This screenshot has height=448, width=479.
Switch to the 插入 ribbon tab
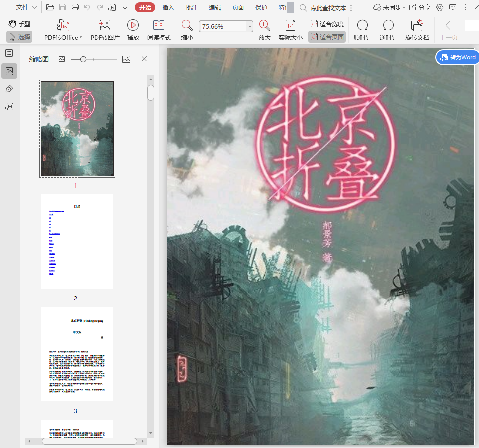click(168, 7)
